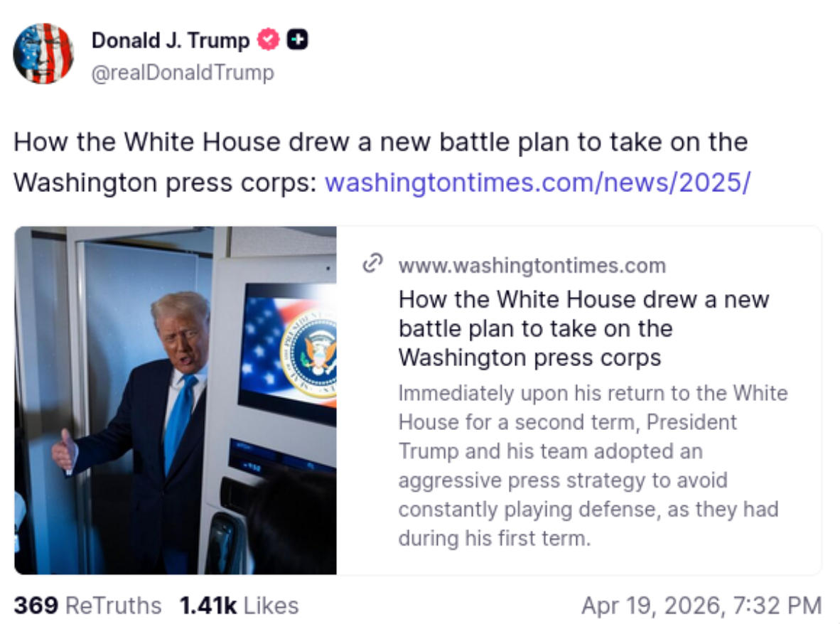
Task: Click the www.washingtontimes.com domain label in the card
Action: point(532,266)
